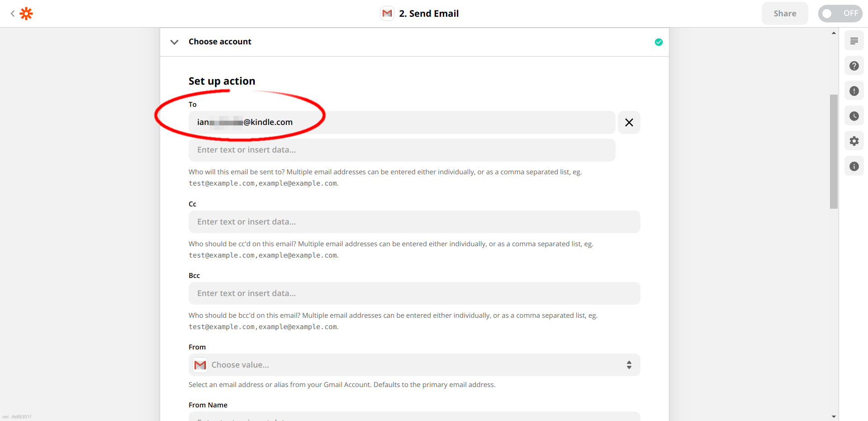Click the Share button
The height and width of the screenshot is (421, 868).
[784, 13]
